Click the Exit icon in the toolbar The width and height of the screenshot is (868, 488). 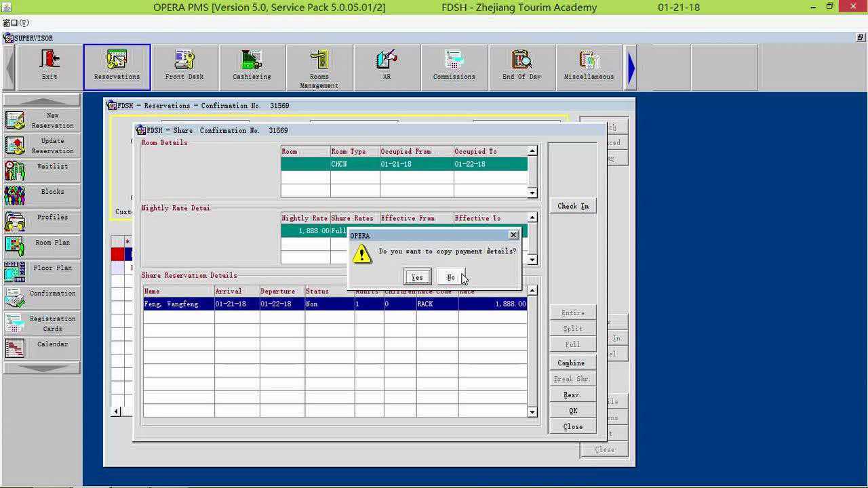coord(50,66)
